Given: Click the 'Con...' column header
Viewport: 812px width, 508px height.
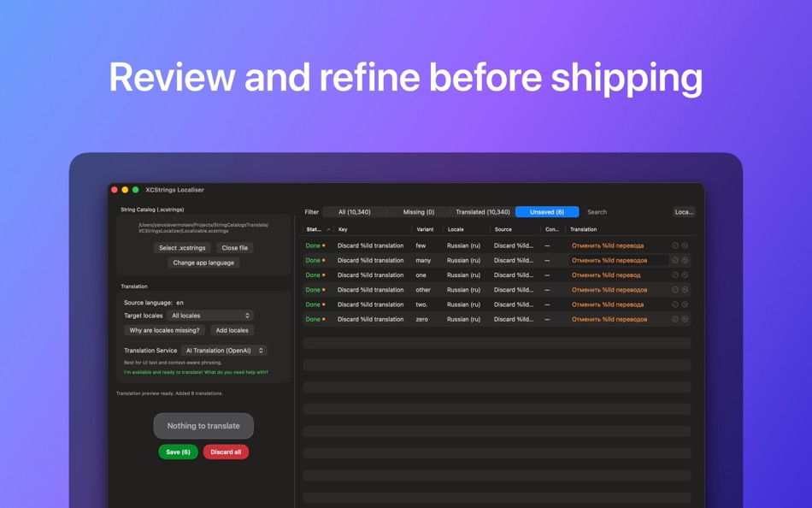Looking at the screenshot, I should [x=552, y=229].
